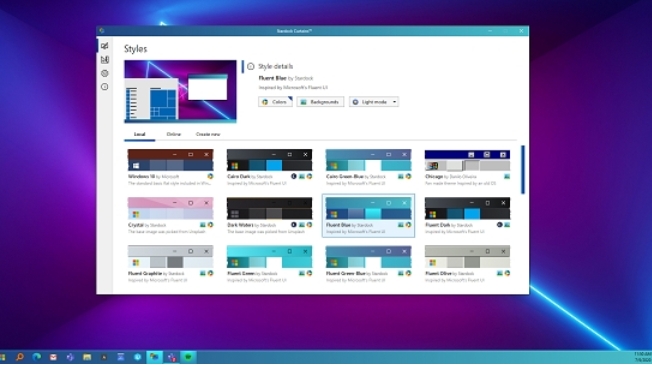The height and width of the screenshot is (366, 652).
Task: Click the styles list vertical scrollbar
Action: 523,170
